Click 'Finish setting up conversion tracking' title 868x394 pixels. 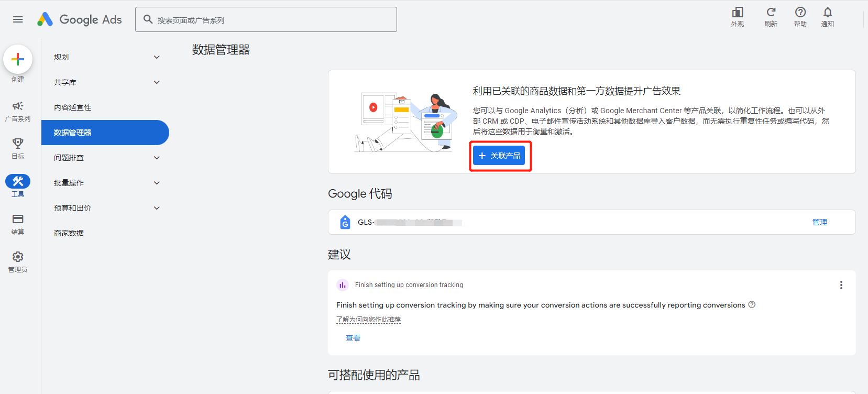(409, 285)
